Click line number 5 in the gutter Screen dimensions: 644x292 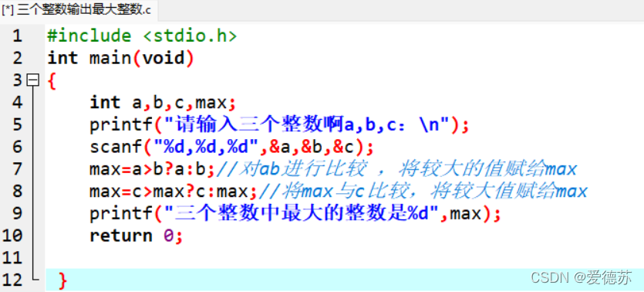17,125
